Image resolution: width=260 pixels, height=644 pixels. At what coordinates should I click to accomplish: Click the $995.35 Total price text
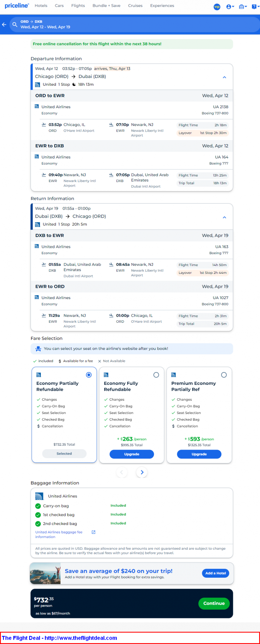point(132,445)
